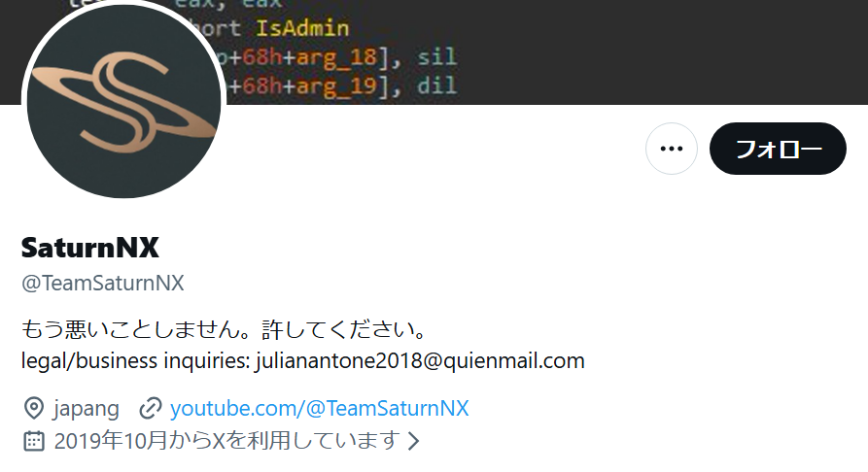The image size is (868, 472).
Task: Click the julianantone2018@quienmail.com email address
Action: (420, 360)
